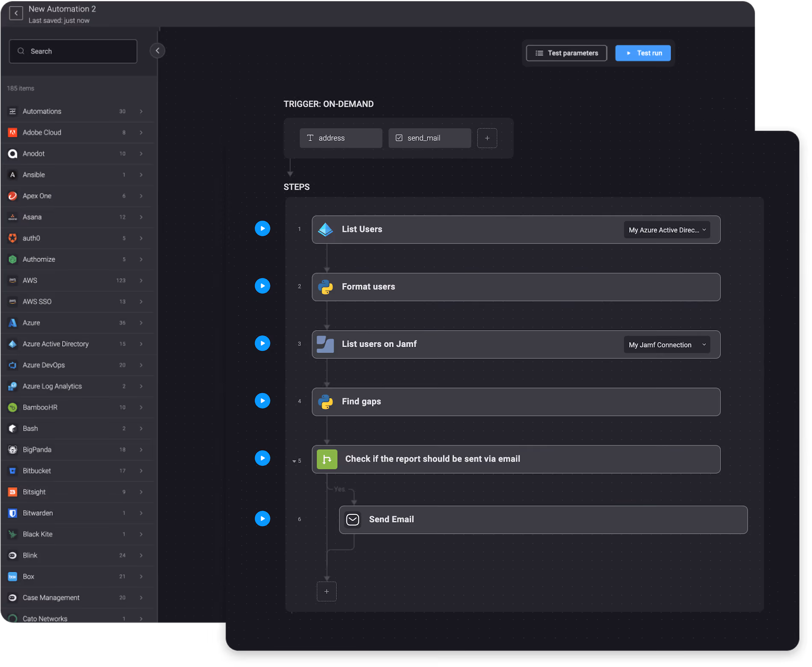Click the back arrow beside New Automation 2
This screenshot has width=812, height=667.
(16, 13)
